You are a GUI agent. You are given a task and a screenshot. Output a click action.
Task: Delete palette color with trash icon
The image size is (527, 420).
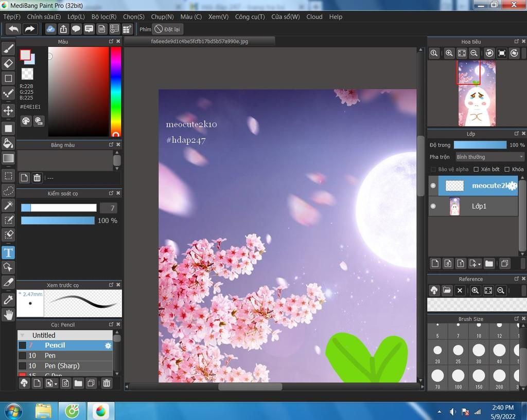click(x=37, y=177)
